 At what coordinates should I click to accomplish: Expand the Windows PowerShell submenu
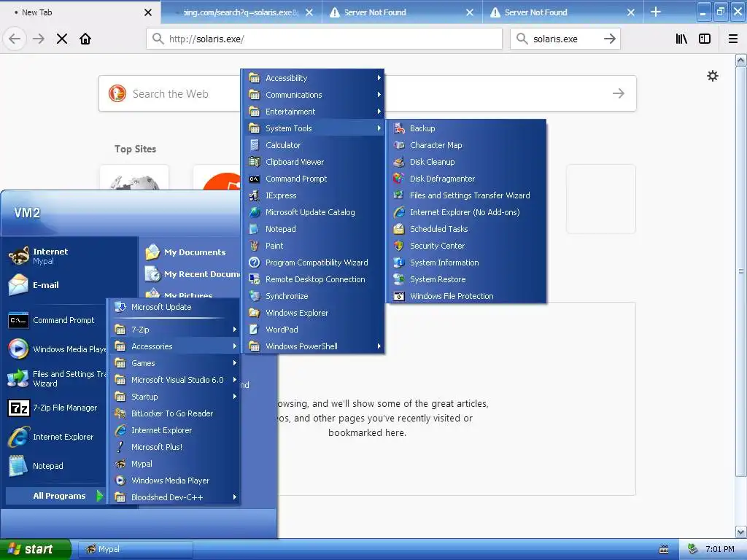(314, 346)
